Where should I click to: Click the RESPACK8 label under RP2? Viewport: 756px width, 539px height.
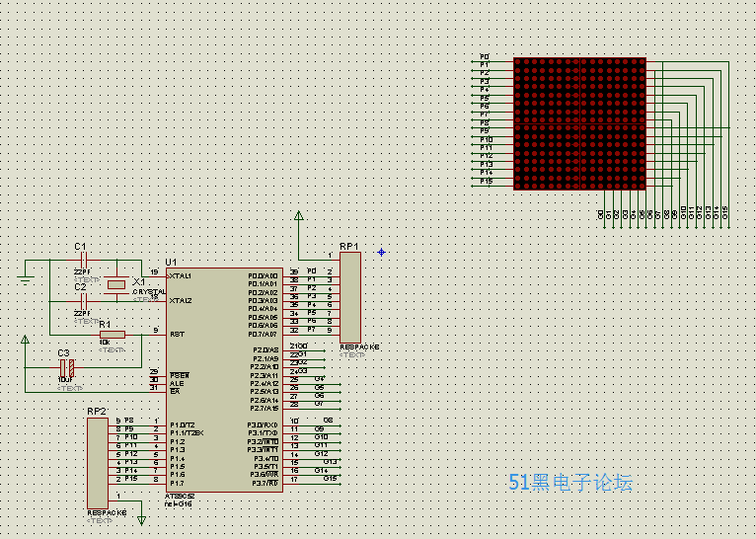[107, 513]
